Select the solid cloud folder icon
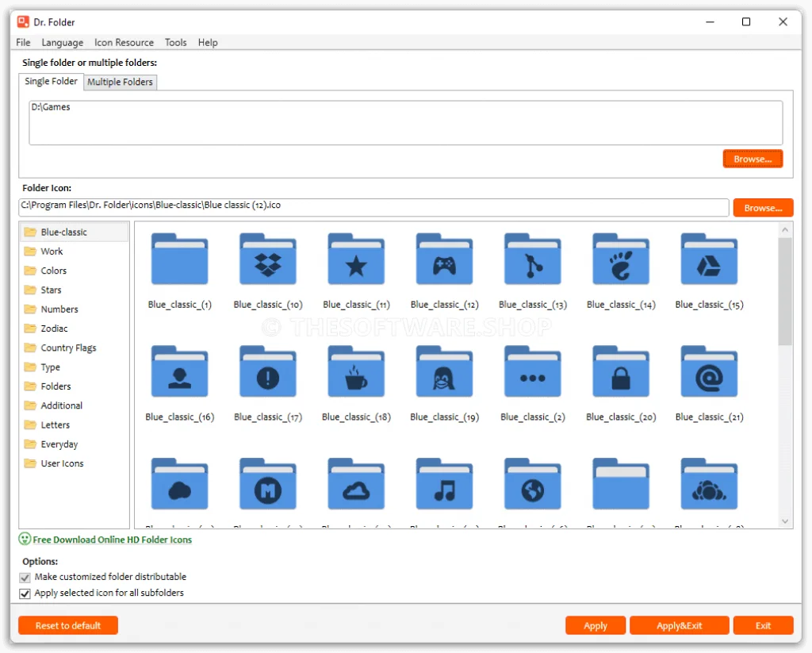 point(179,483)
